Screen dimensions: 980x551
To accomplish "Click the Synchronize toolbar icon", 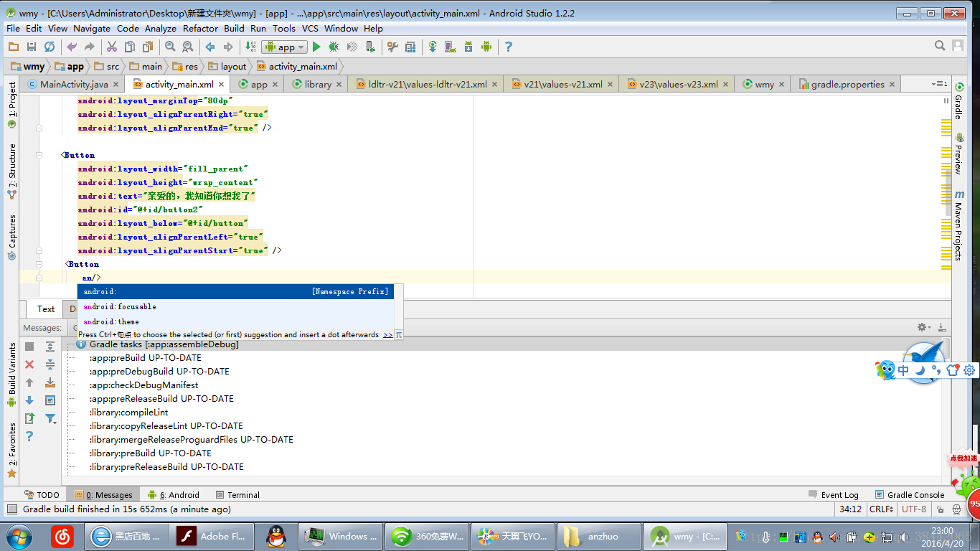I will (49, 47).
